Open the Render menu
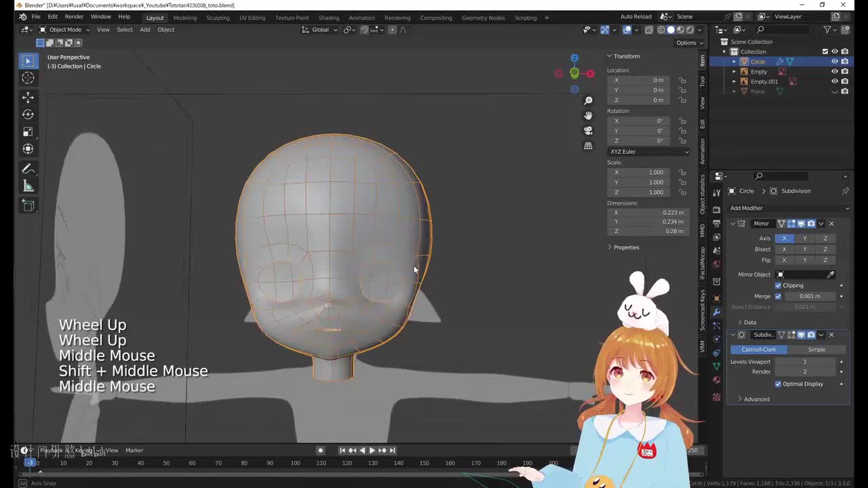 point(74,16)
